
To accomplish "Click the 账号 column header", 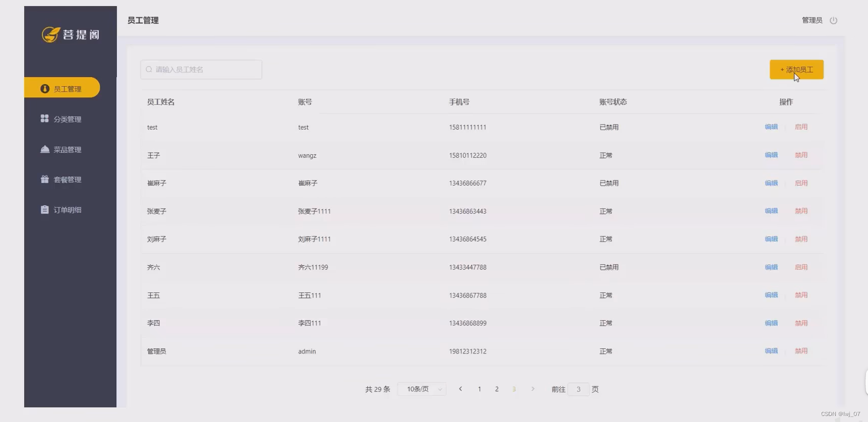I will [x=305, y=102].
